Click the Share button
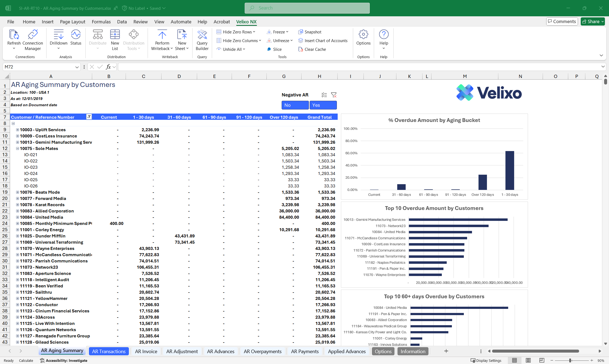The width and height of the screenshot is (609, 364). (x=592, y=21)
